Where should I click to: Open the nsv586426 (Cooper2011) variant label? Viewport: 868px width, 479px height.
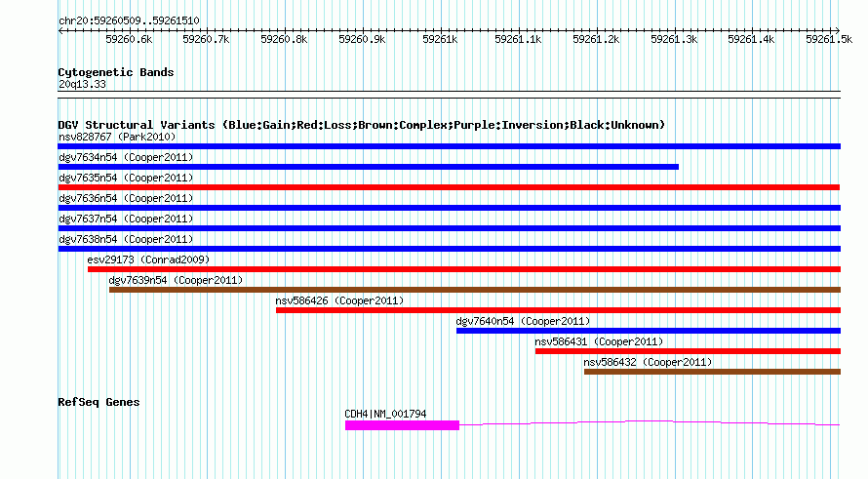click(340, 300)
